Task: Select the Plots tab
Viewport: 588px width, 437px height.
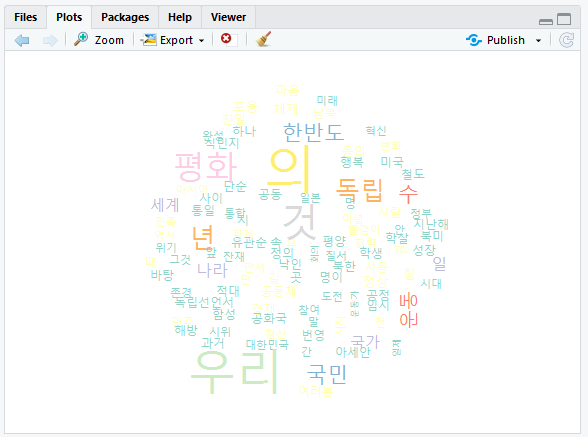Action: click(x=69, y=17)
